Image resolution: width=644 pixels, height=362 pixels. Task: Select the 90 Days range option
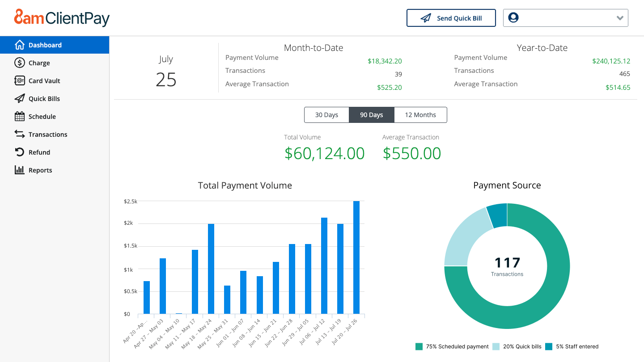tap(371, 115)
